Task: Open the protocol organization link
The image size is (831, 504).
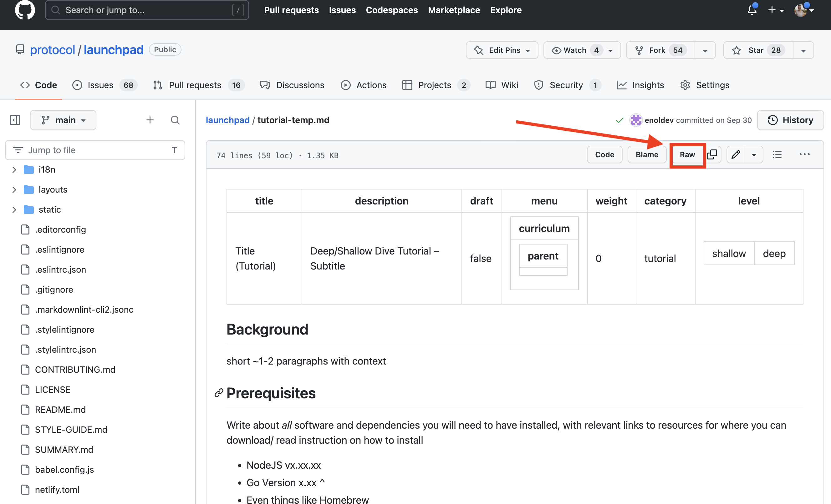Action: [52, 50]
